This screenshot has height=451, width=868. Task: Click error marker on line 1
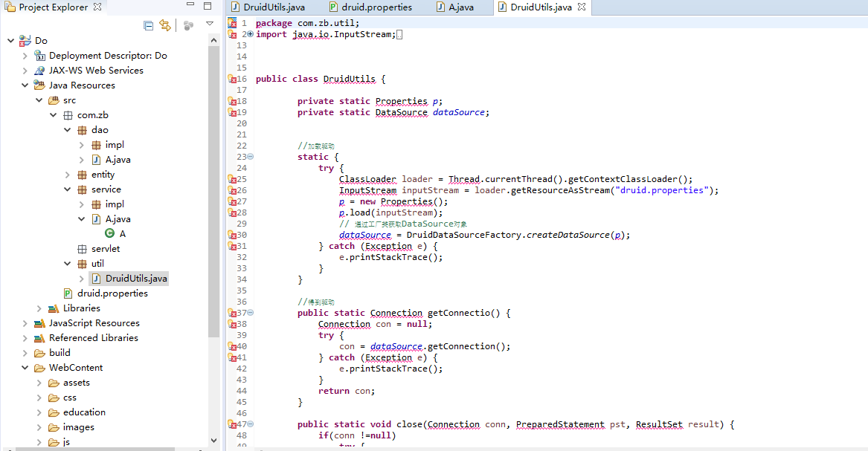[x=233, y=23]
